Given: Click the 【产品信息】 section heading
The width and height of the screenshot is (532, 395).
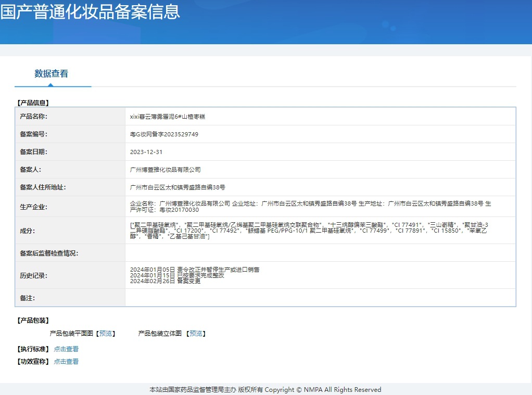Looking at the screenshot, I should [x=33, y=103].
